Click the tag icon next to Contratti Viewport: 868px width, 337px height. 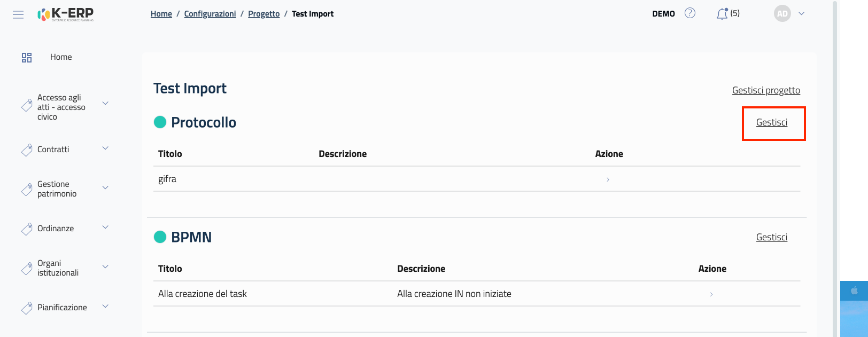point(27,150)
